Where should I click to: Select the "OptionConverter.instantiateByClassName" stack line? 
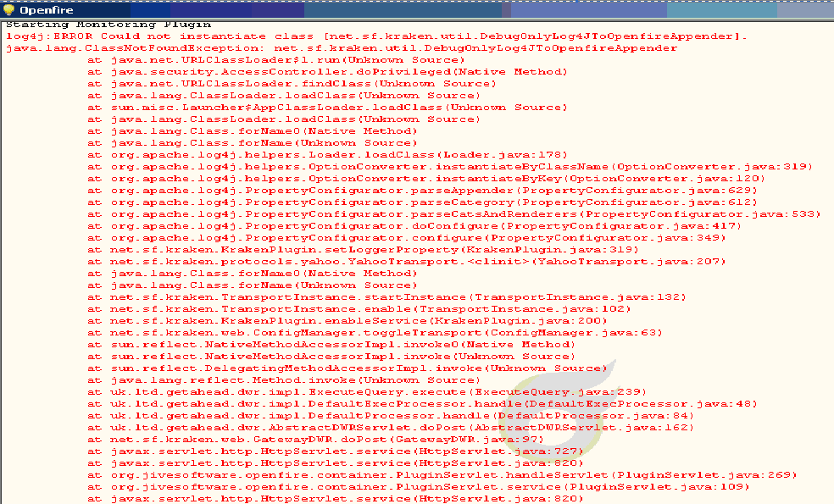(x=450, y=166)
